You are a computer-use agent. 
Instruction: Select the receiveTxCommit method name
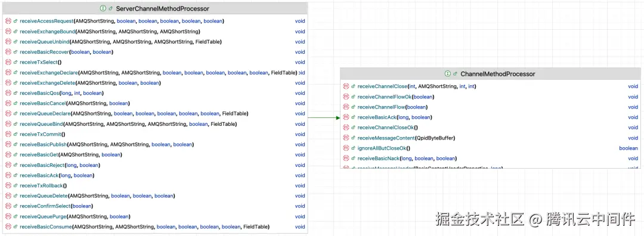click(x=41, y=134)
